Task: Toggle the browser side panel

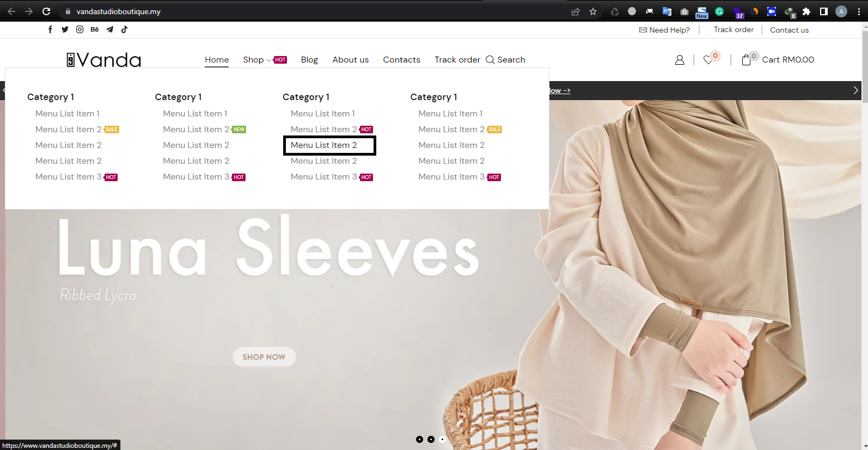Action: (824, 11)
